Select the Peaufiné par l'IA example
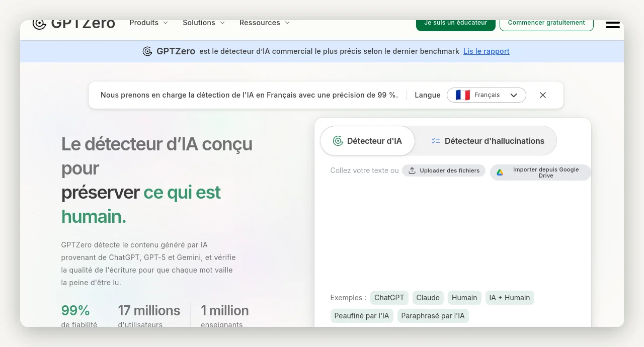This screenshot has width=644, height=347. pyautogui.click(x=362, y=316)
